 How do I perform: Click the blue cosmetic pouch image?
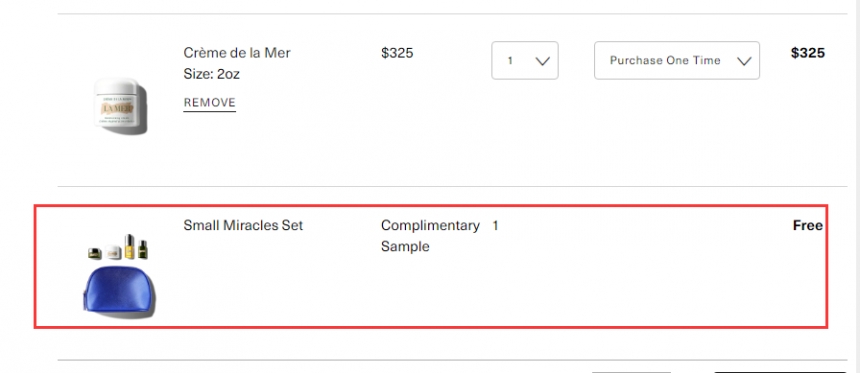(x=119, y=290)
